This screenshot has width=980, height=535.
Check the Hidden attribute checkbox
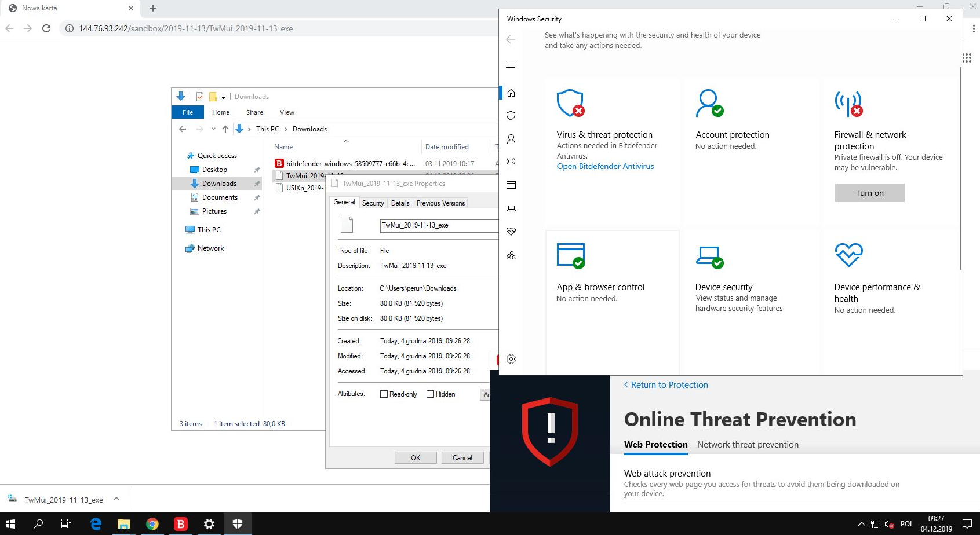pos(430,394)
